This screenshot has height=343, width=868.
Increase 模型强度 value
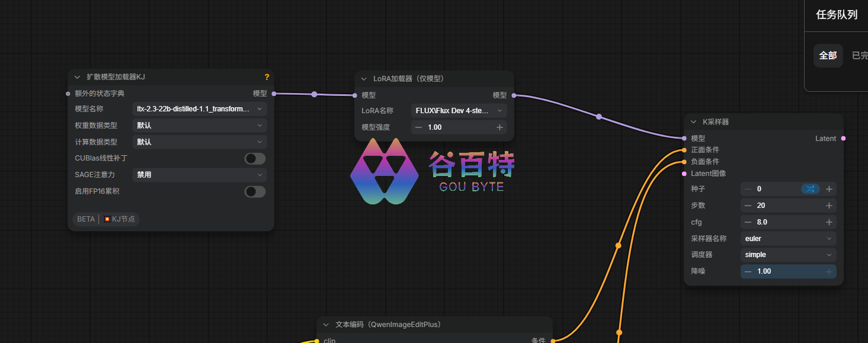499,127
